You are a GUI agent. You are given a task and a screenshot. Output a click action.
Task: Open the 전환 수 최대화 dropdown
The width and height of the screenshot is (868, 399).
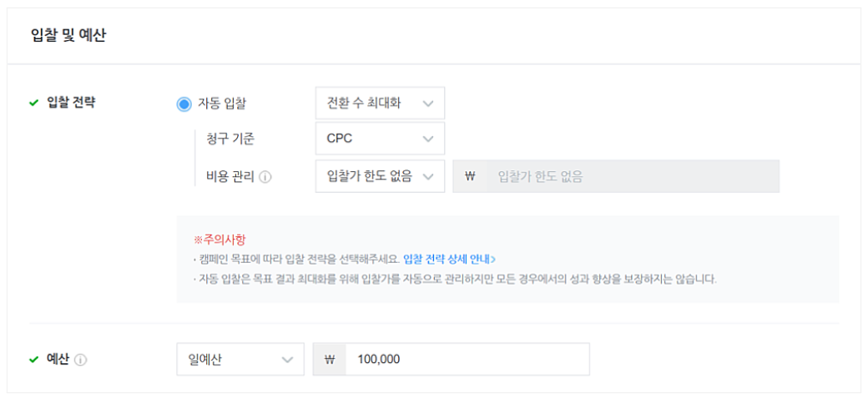(381, 103)
